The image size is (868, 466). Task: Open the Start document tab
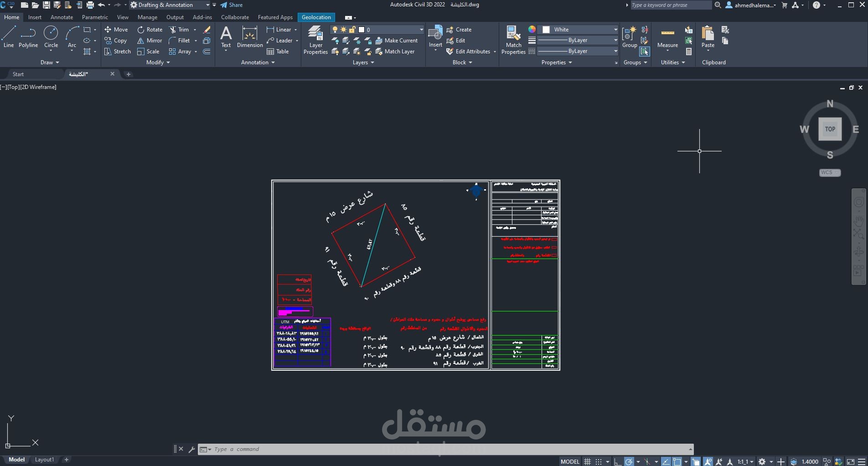click(x=18, y=74)
